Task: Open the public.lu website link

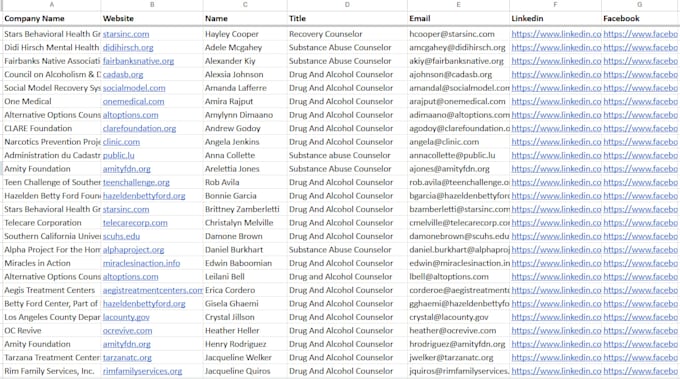Action: pos(118,155)
